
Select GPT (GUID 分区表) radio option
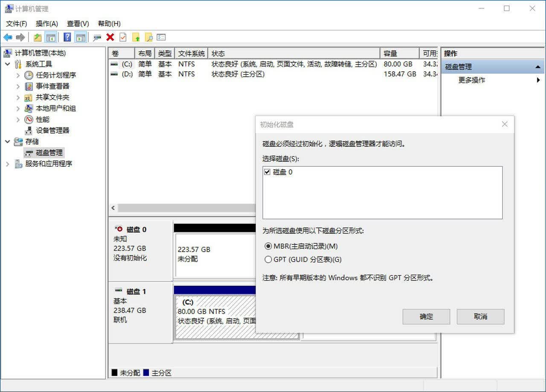(268, 259)
